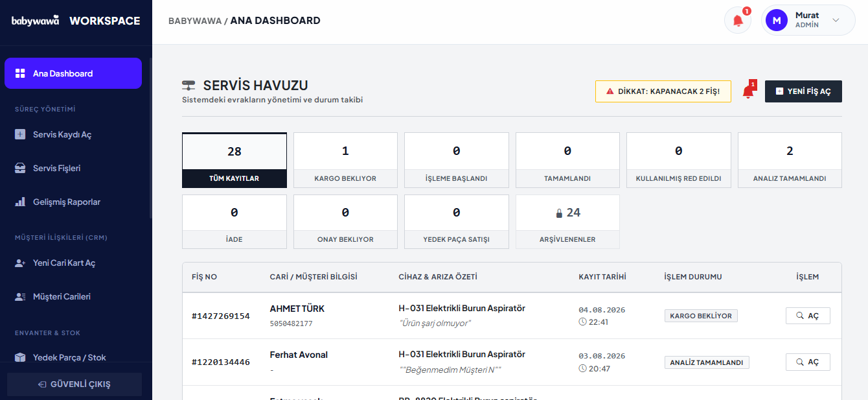The image size is (868, 400).
Task: Click the Servis Havuzu server icon
Action: pos(189,86)
